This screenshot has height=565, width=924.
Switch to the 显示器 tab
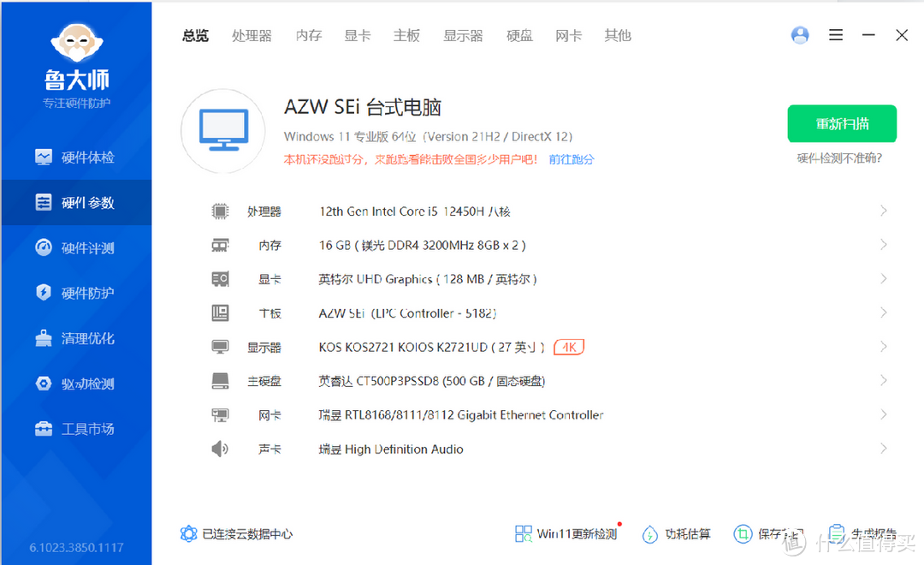coord(463,35)
